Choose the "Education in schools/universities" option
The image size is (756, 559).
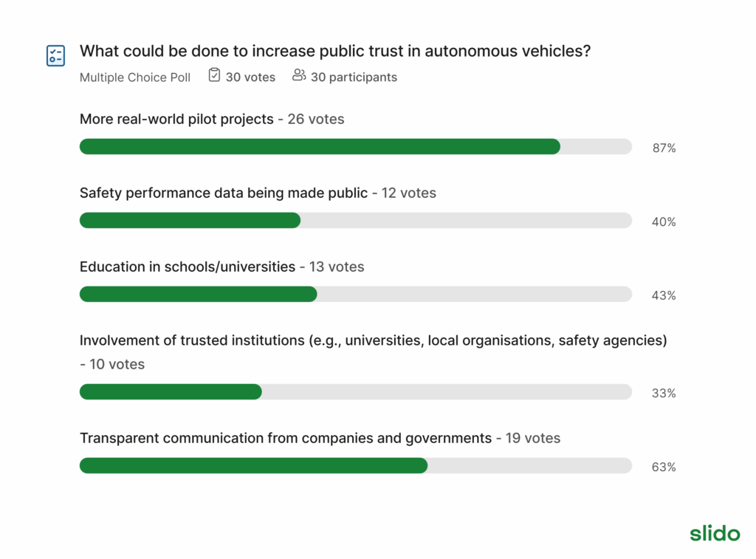pyautogui.click(x=188, y=267)
